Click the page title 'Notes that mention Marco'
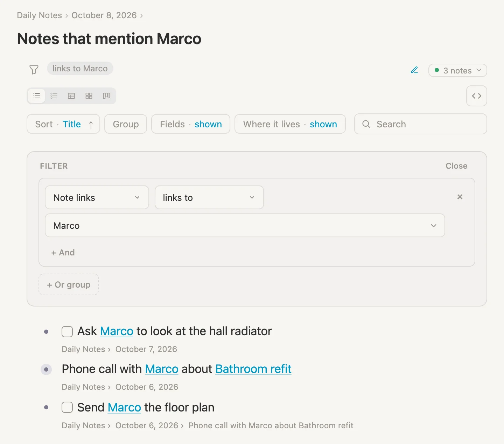The height and width of the screenshot is (444, 504). click(109, 38)
